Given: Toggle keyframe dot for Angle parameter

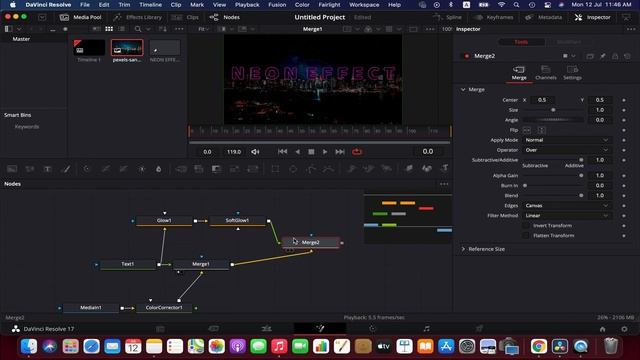Looking at the screenshot, I should (624, 120).
